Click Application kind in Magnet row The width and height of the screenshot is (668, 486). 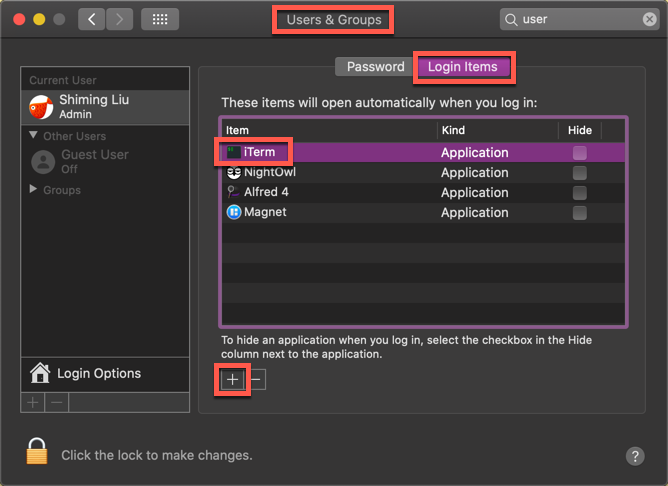coord(475,213)
